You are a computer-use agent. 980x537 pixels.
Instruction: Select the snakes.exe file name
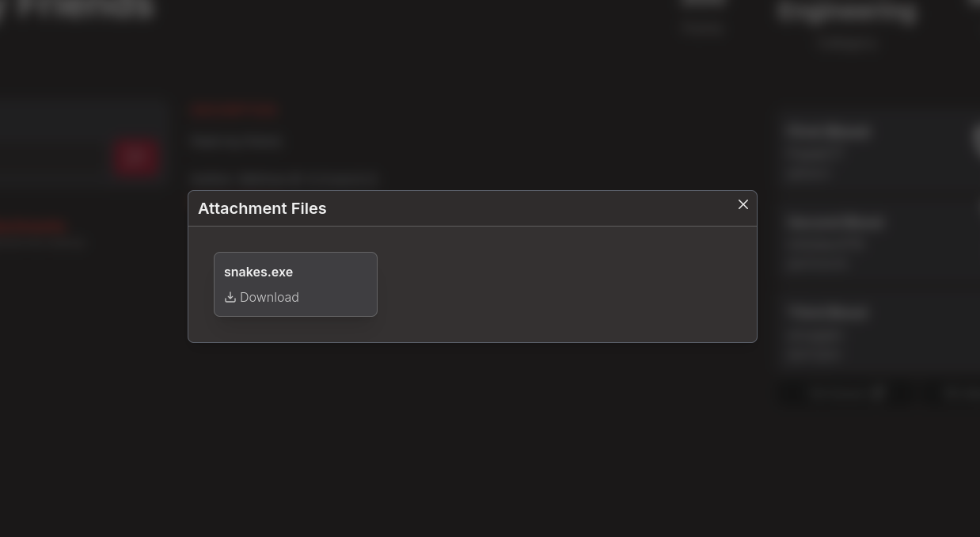click(x=258, y=272)
